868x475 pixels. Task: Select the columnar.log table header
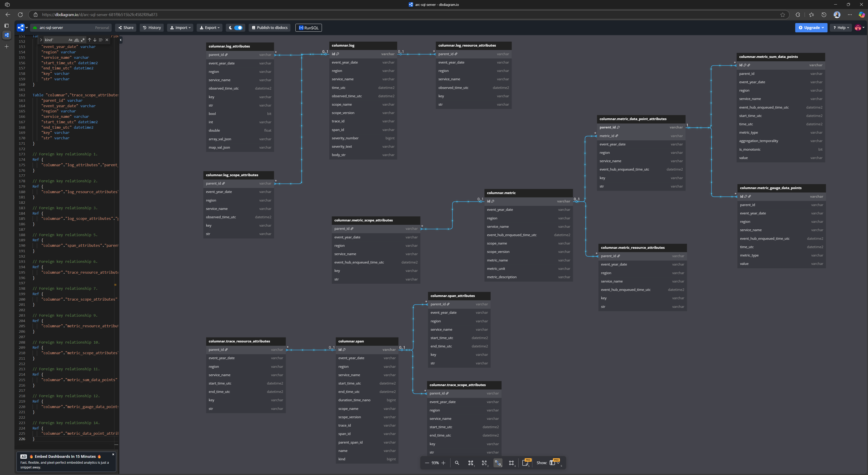[363, 45]
